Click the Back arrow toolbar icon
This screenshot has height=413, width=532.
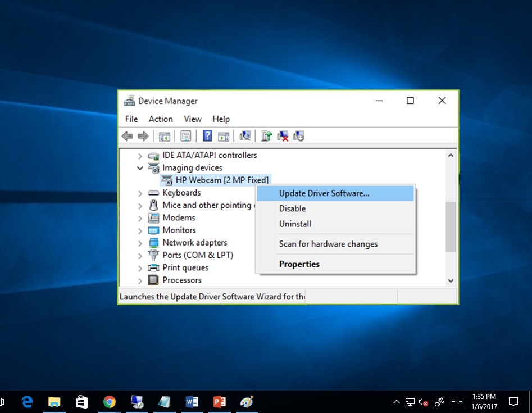pyautogui.click(x=128, y=137)
